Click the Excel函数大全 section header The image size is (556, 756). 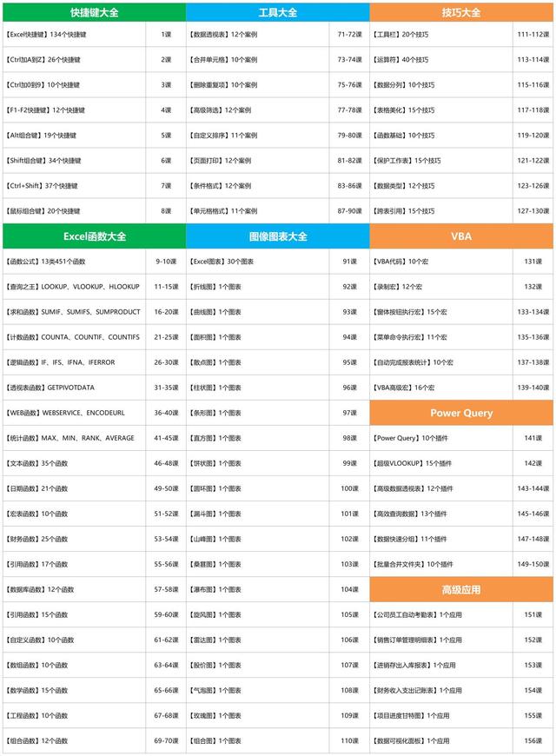(x=94, y=236)
